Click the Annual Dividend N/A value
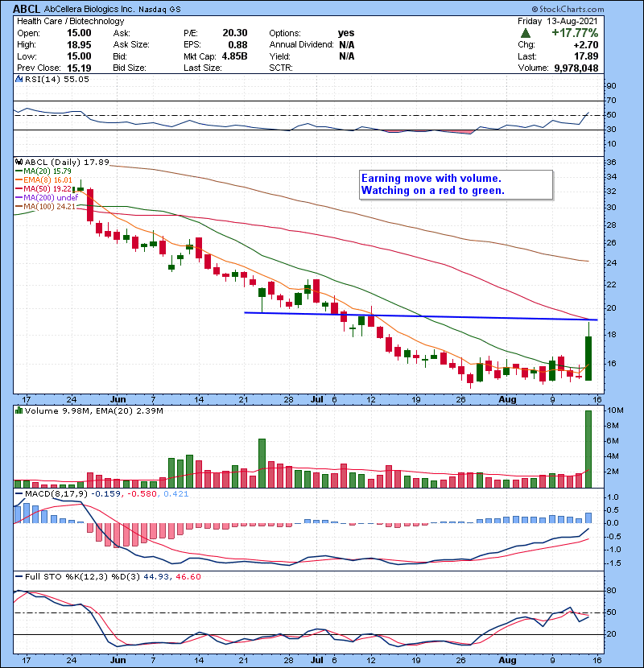This screenshot has height=668, width=644. 347,45
